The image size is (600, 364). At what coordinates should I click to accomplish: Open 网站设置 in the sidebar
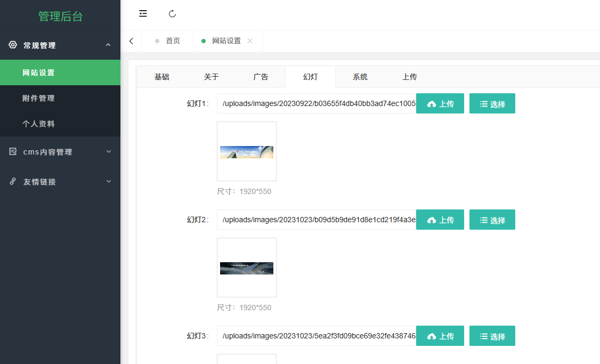tap(60, 72)
